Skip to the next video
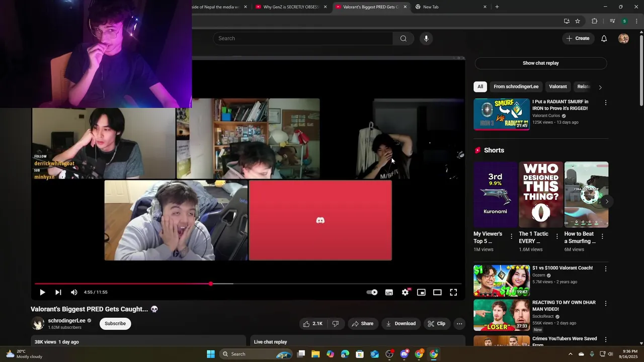Screen dimensions: 644x362 58,292
